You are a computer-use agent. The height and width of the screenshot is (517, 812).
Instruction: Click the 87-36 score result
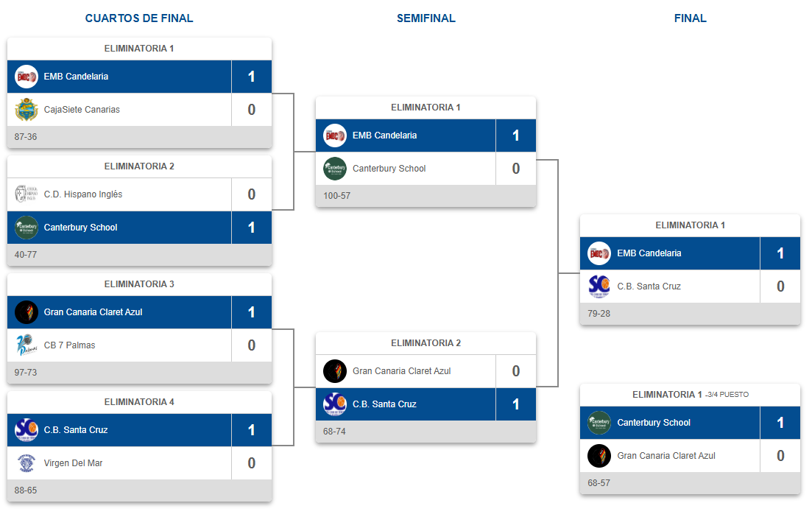click(25, 137)
